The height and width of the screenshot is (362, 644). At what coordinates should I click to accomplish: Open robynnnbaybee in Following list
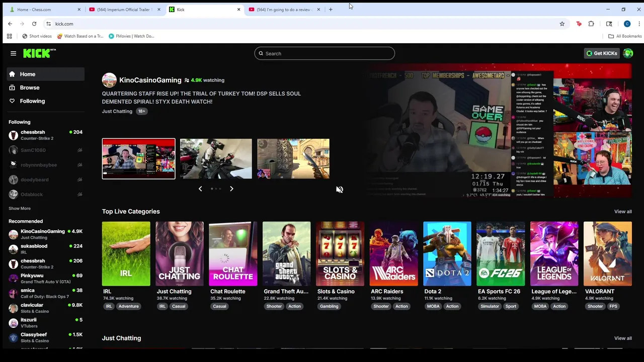pyautogui.click(x=46, y=165)
